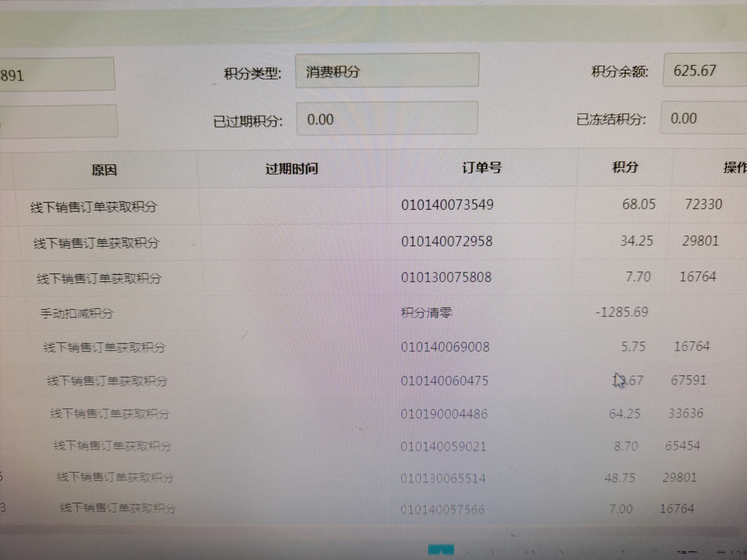The image size is (747, 560).
Task: Click the 订单号 column header
Action: [x=481, y=168]
